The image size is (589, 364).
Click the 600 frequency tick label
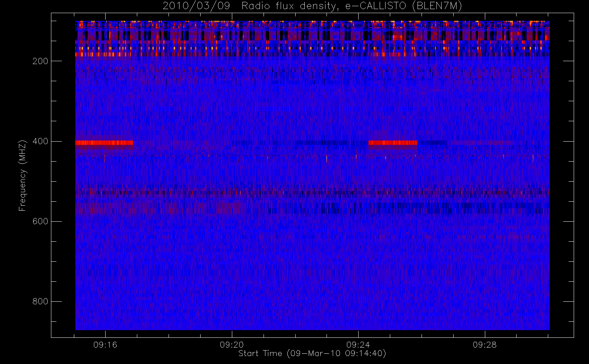pos(40,221)
